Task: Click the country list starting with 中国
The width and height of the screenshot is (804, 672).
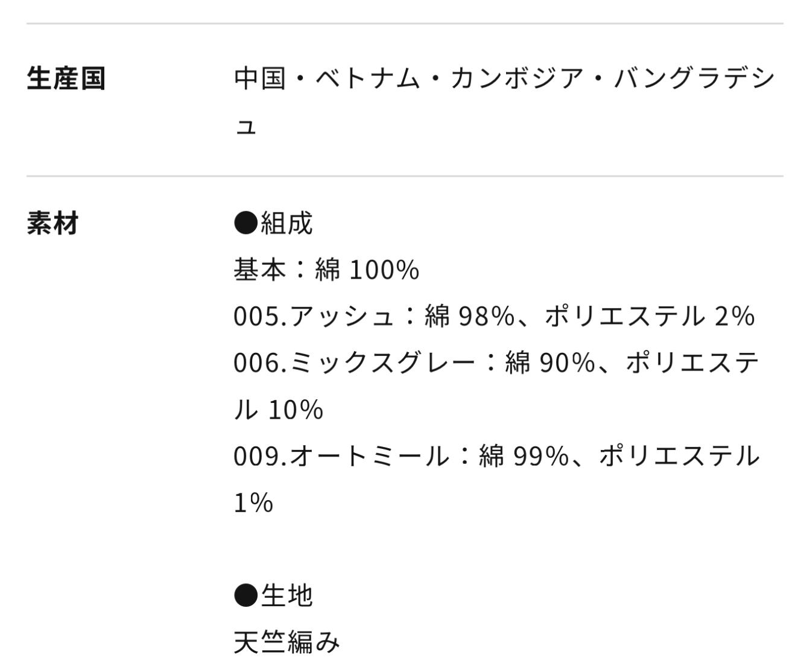Action: [504, 80]
